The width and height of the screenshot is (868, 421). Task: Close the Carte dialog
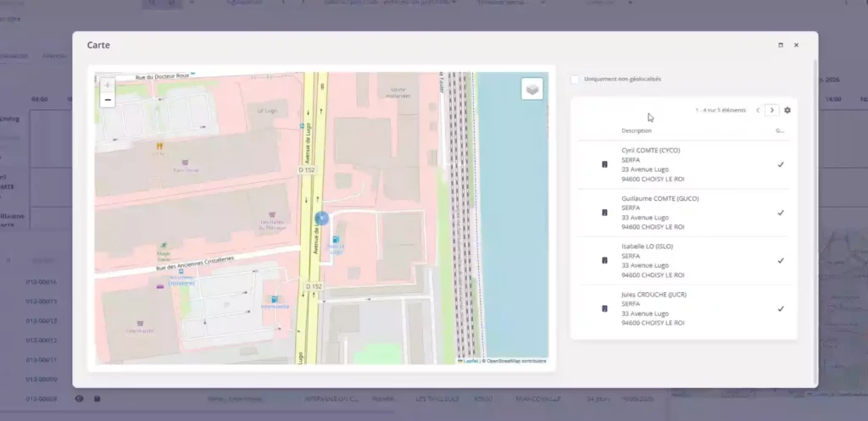(x=796, y=46)
